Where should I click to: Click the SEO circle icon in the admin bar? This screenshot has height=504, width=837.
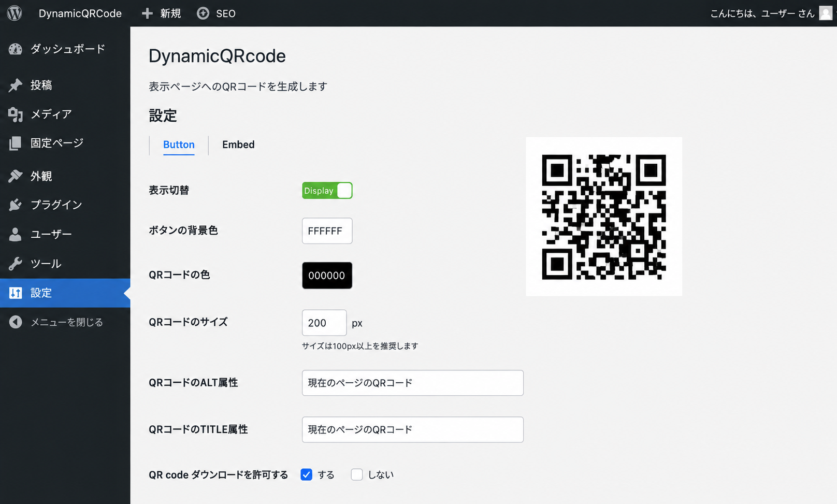click(x=203, y=13)
